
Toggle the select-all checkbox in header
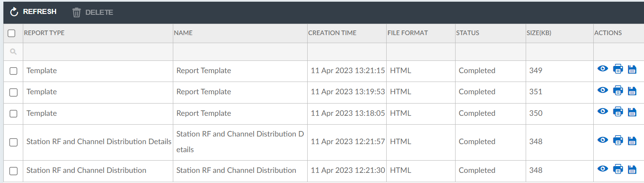(12, 33)
